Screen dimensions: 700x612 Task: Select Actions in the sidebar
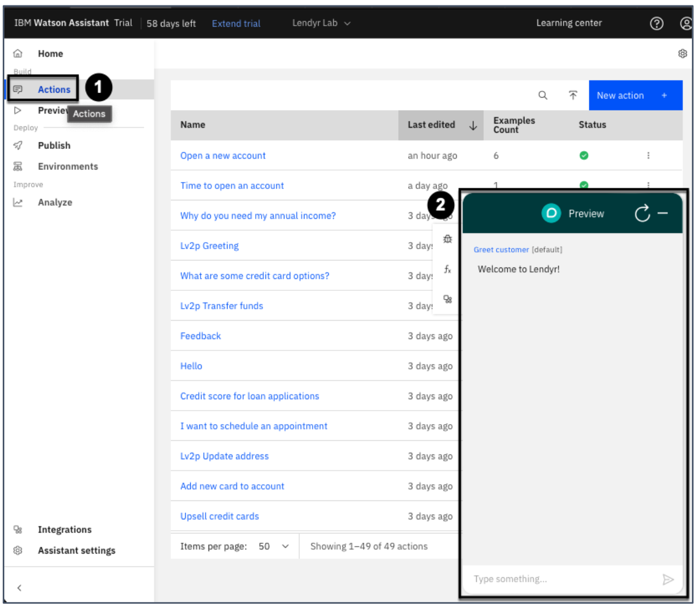[54, 89]
